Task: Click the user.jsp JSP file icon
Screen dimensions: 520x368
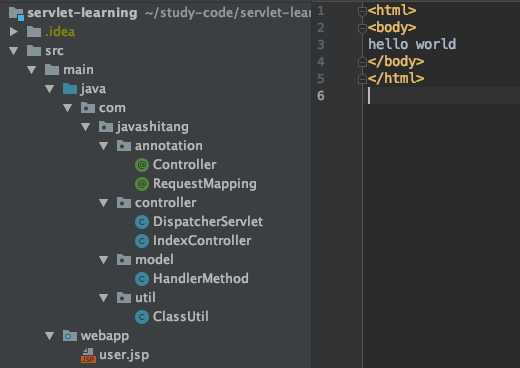Action: coord(88,355)
